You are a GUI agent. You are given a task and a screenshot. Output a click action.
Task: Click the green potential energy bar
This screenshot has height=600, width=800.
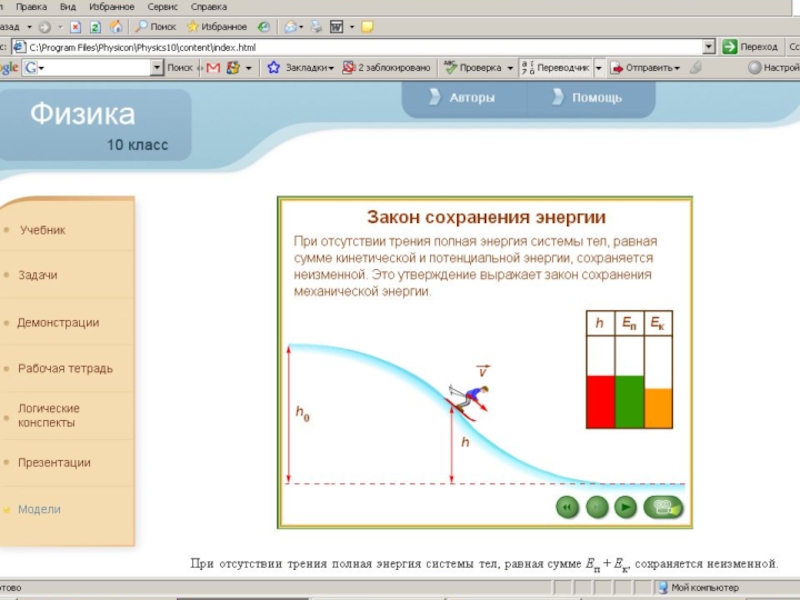pyautogui.click(x=629, y=402)
